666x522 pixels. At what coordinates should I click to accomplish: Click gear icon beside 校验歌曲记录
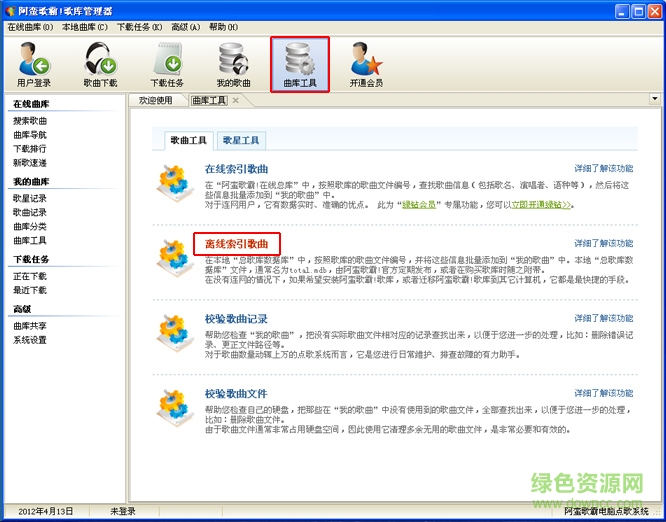[175, 333]
